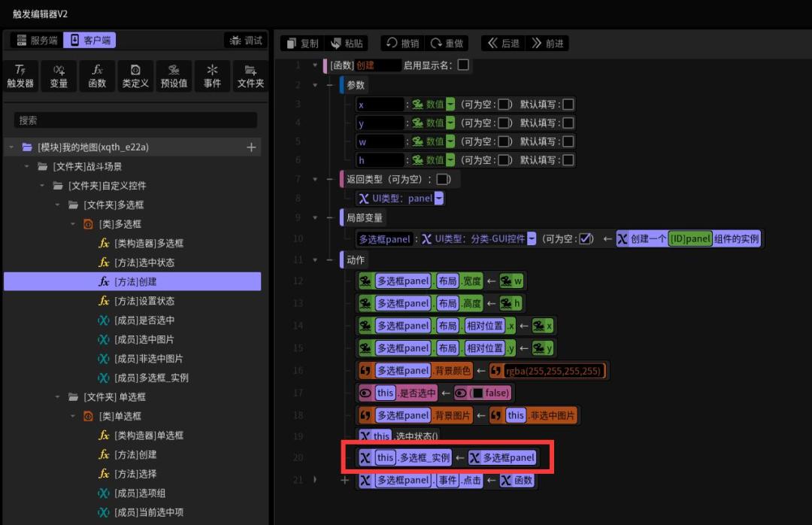Viewport: 812px width, 525px height.
Task: Uncheck 可为空 for 多选框panel local variable
Action: [x=585, y=239]
